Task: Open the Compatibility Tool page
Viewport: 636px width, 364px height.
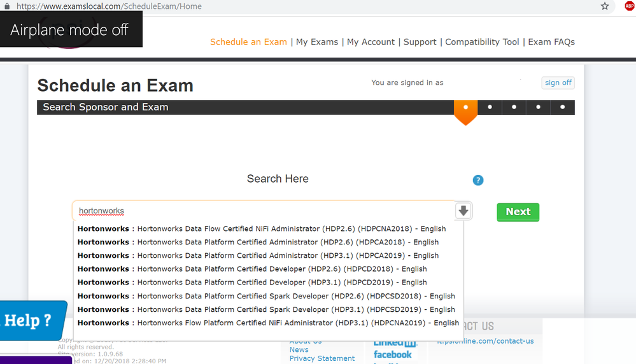Action: [x=482, y=42]
